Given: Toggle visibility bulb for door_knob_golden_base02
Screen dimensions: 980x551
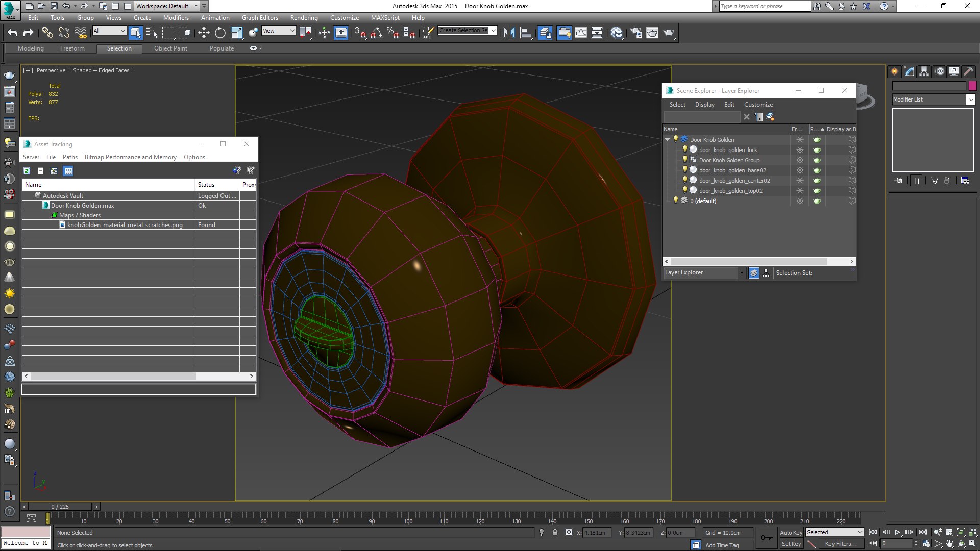Looking at the screenshot, I should (685, 170).
